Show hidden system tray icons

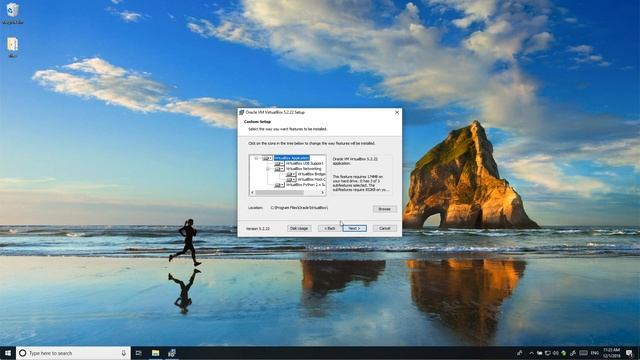pos(531,353)
